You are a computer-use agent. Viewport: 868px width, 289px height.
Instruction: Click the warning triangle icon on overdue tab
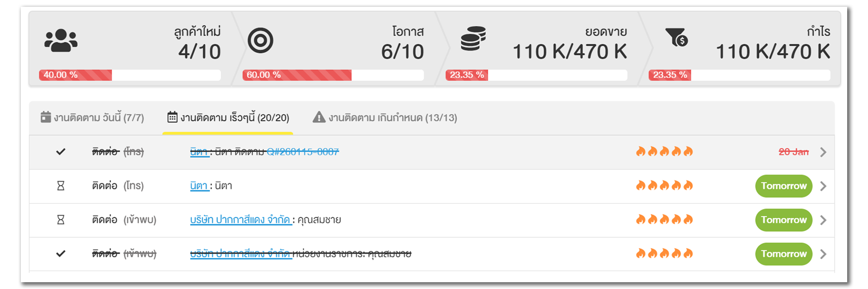click(319, 117)
